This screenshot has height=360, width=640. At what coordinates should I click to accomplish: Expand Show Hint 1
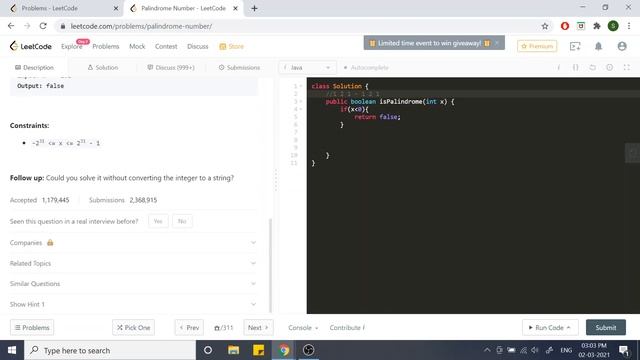point(133,304)
